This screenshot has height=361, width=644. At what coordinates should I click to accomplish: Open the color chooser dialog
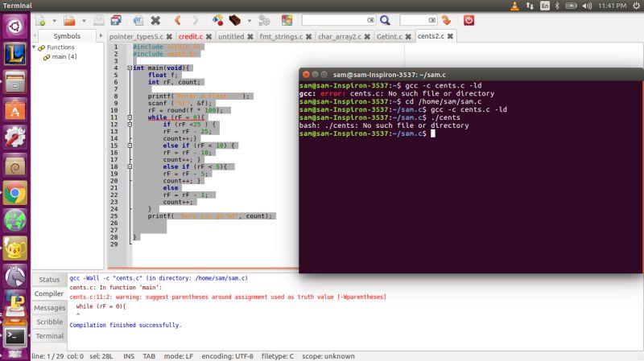tap(287, 20)
